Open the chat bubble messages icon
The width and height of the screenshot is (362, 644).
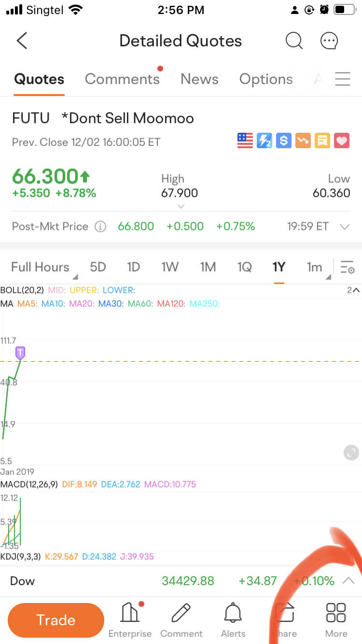329,41
